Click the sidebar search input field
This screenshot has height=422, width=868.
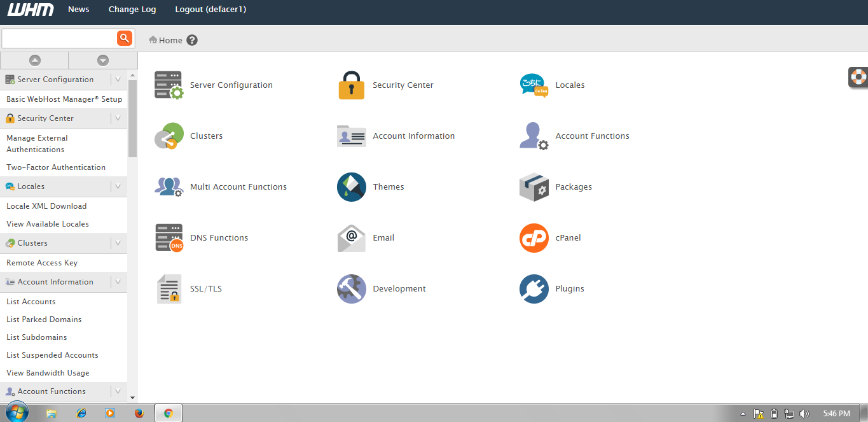click(59, 38)
